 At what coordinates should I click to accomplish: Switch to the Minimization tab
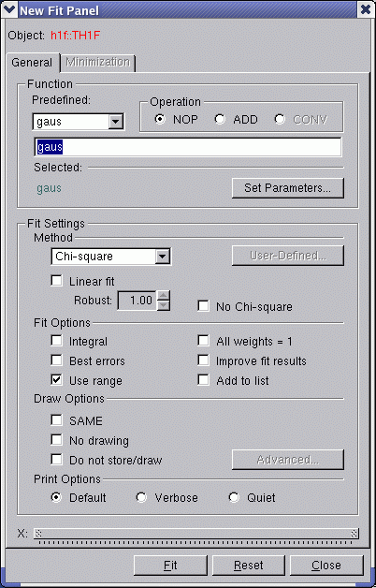98,63
